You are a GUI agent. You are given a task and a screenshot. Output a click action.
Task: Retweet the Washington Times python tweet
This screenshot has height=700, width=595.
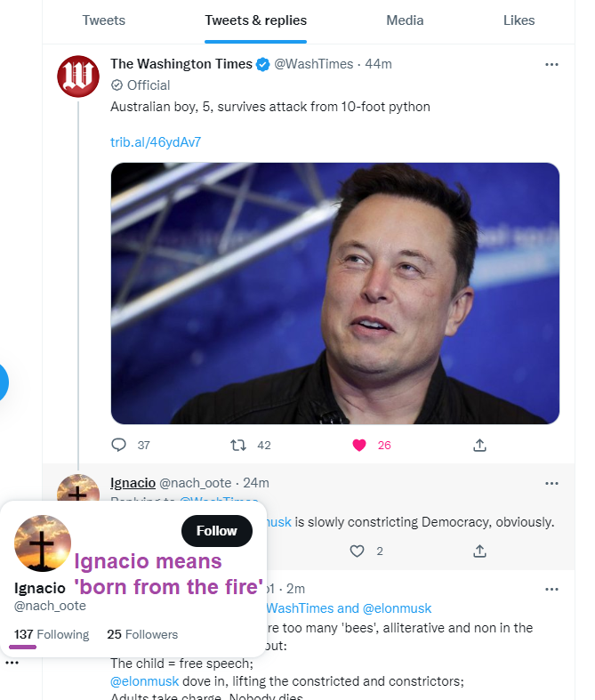(x=239, y=445)
